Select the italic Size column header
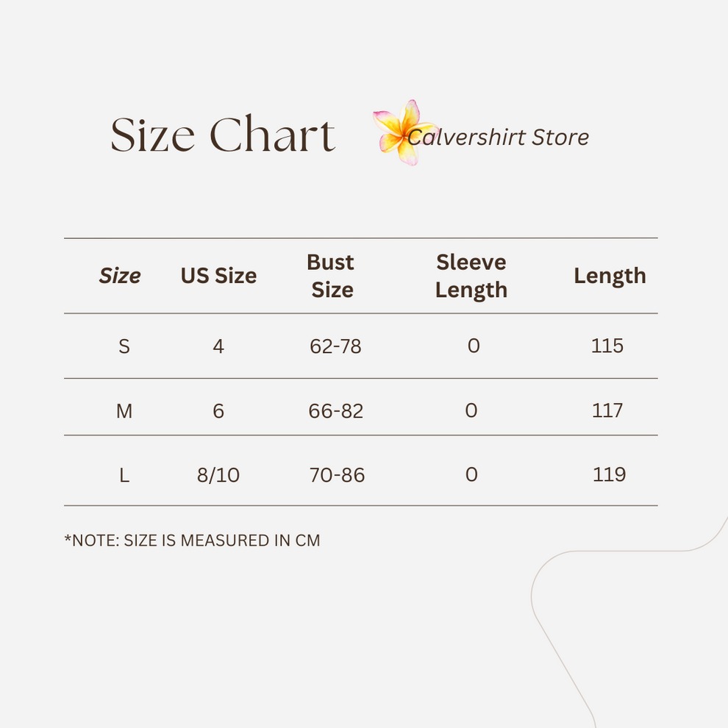The width and height of the screenshot is (728, 728). point(120,276)
